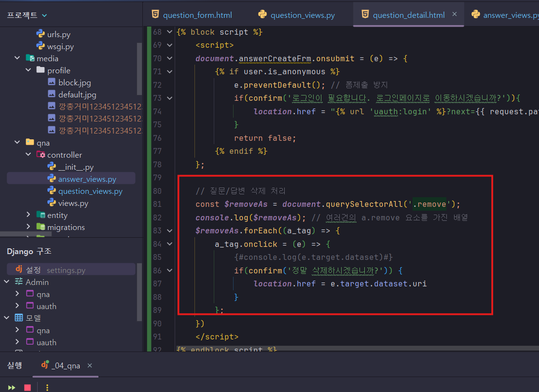Open 설정 settings.py in Django structure
Viewport: 539px width, 392px height.
pos(71,270)
